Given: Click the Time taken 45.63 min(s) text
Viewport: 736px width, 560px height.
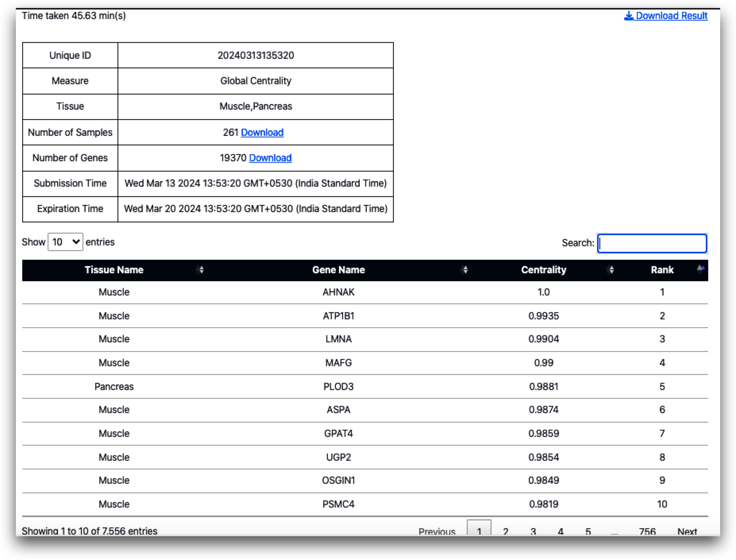Looking at the screenshot, I should [74, 16].
